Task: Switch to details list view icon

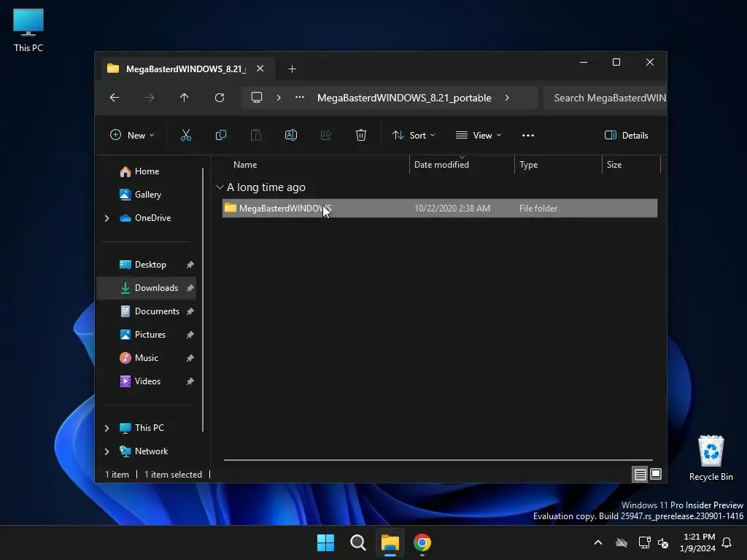Action: coord(640,474)
